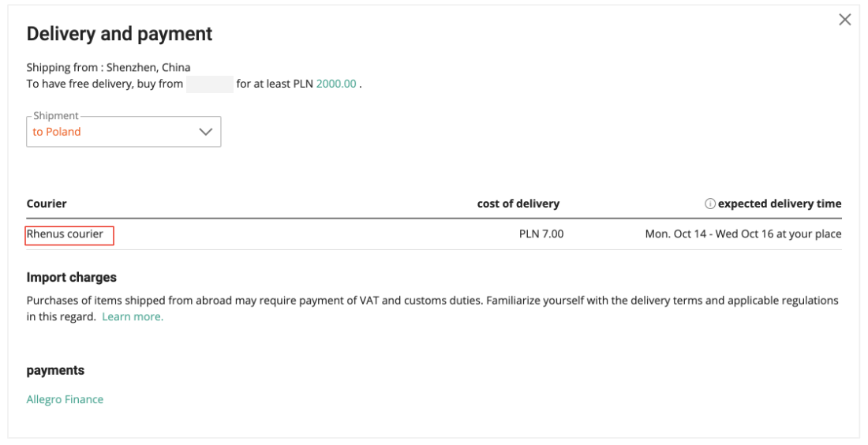868x445 pixels.
Task: Click the info icon beside expected delivery time
Action: point(709,204)
